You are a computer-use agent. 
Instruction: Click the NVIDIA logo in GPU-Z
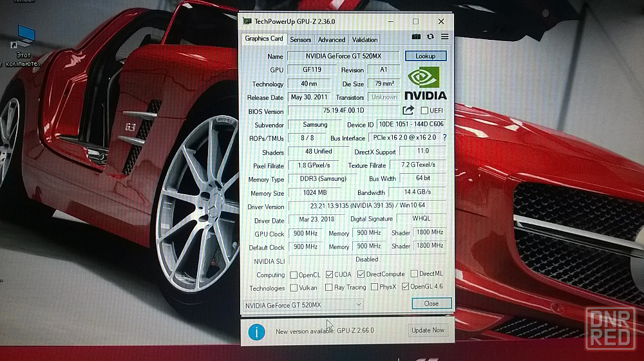[426, 84]
